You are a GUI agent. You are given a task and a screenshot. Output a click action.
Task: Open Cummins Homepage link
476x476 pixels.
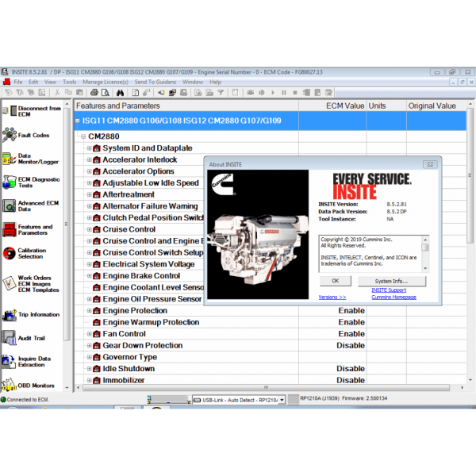tap(393, 297)
